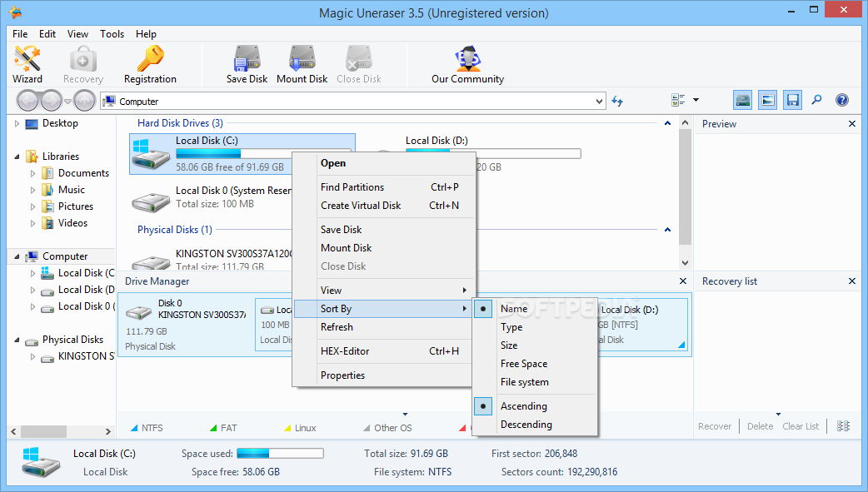This screenshot has height=492, width=868.
Task: Click the view mode icon
Action: point(678,100)
